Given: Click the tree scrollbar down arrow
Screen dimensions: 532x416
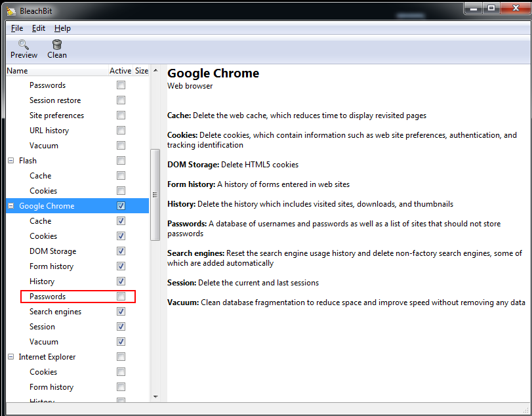Looking at the screenshot, I should [155, 397].
